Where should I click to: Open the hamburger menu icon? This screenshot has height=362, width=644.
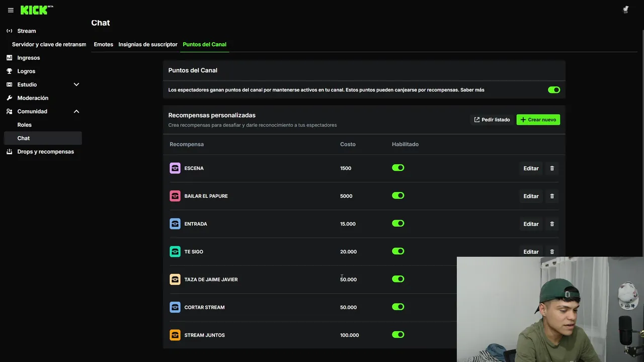click(11, 10)
